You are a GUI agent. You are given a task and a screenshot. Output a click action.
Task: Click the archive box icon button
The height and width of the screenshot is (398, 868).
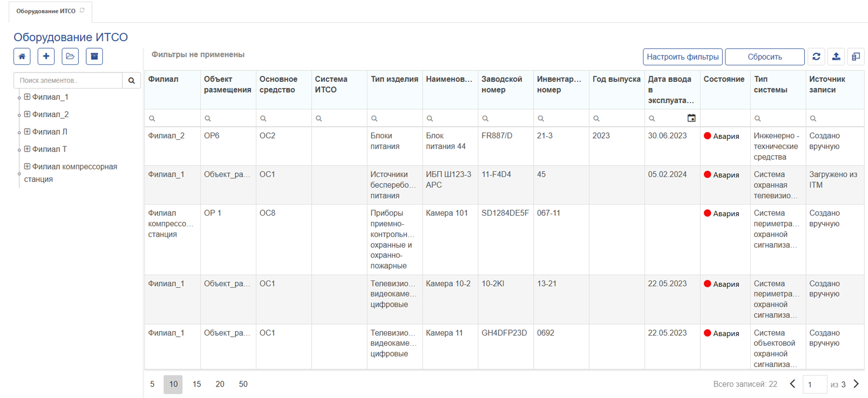[x=94, y=56]
